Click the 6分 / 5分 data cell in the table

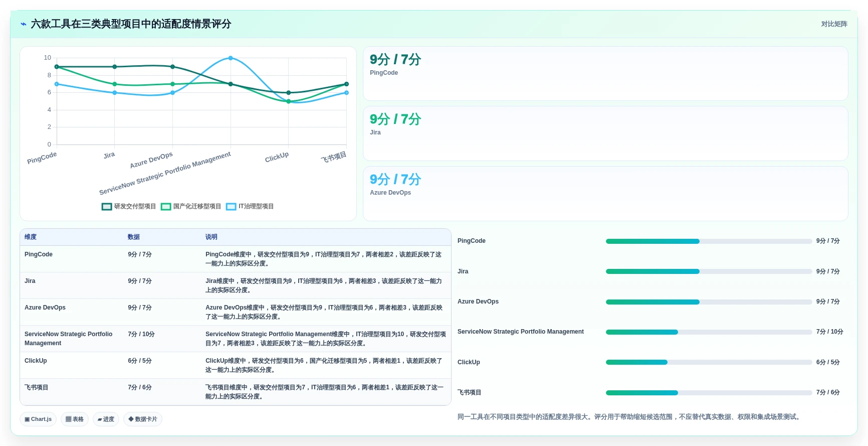coord(140,361)
